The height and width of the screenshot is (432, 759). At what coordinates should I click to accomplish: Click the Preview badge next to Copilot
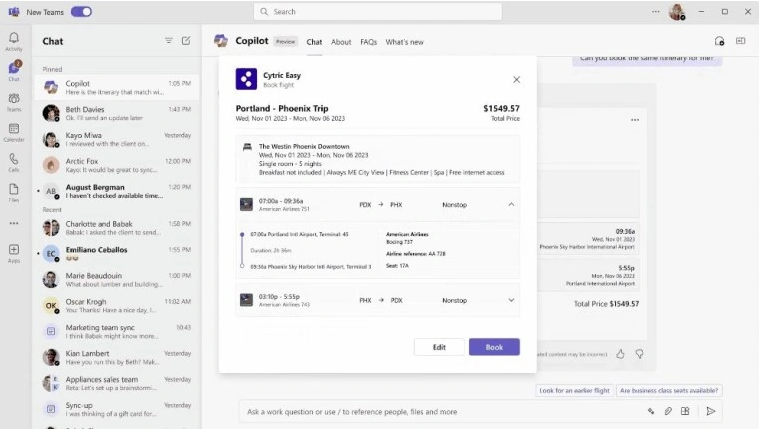pos(285,42)
